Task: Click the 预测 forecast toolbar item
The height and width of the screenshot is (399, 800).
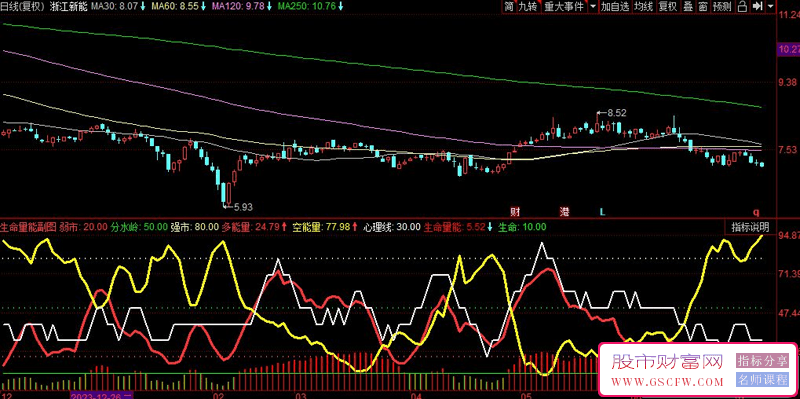Action: pos(721,7)
